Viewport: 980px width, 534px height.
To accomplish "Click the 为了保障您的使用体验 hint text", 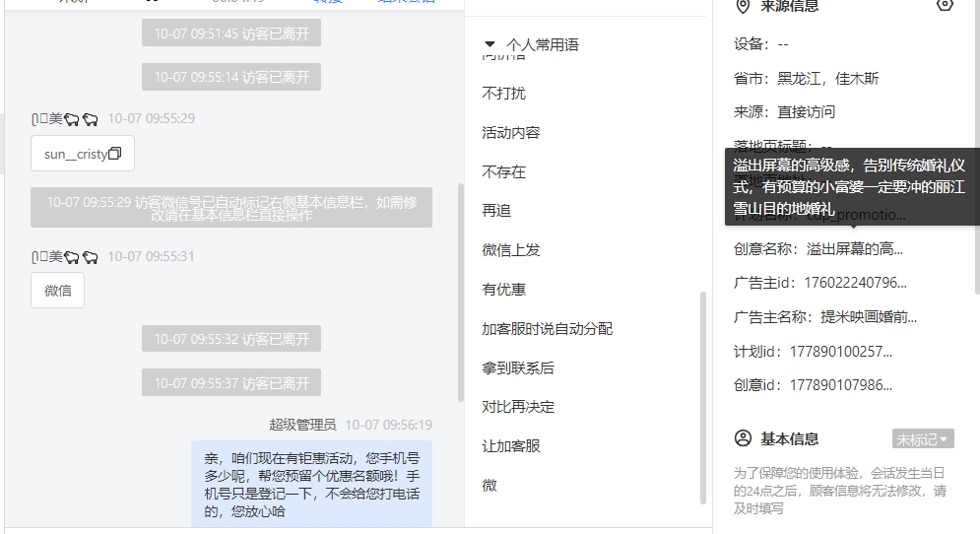I will [839, 491].
